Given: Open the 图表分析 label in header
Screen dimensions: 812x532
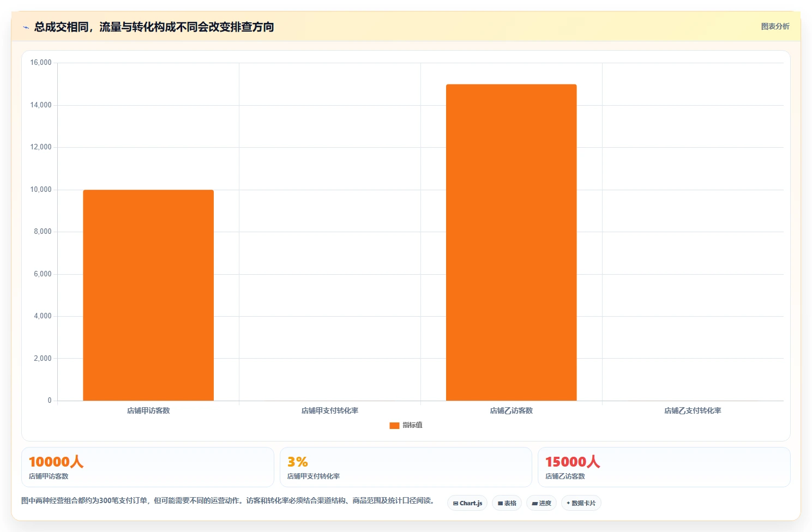Looking at the screenshot, I should point(775,26).
